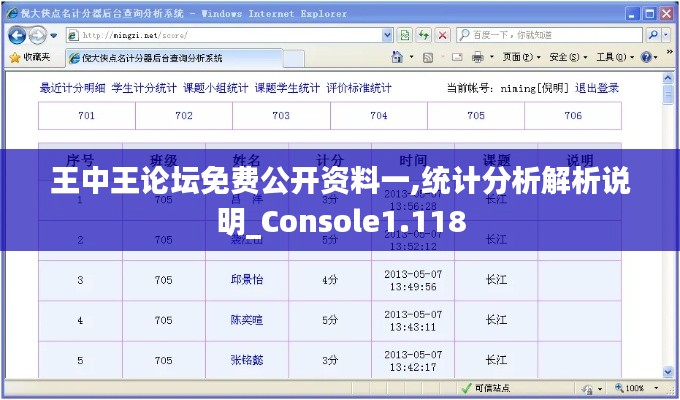Click row number 5 cell
Viewport: 680px width, 400px height.
coord(80,360)
